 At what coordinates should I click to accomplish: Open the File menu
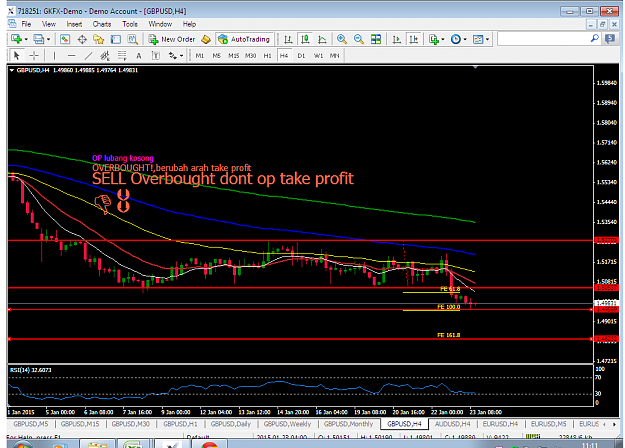[x=26, y=24]
